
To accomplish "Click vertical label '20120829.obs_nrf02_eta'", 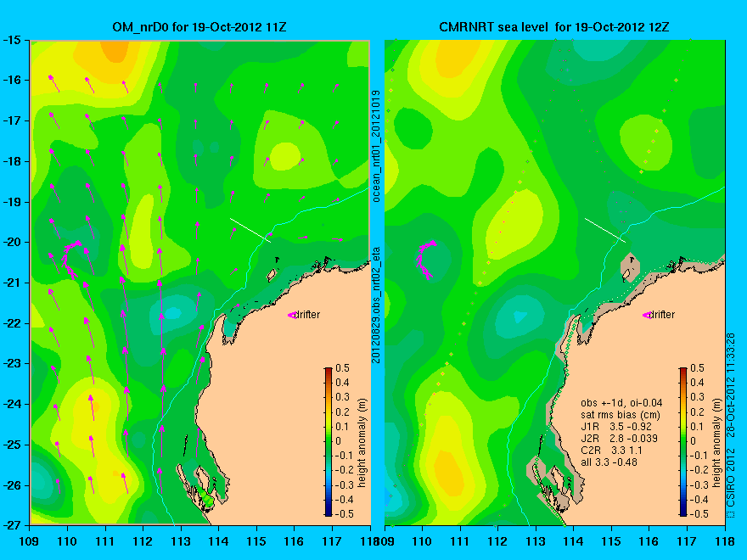I will pos(376,305).
